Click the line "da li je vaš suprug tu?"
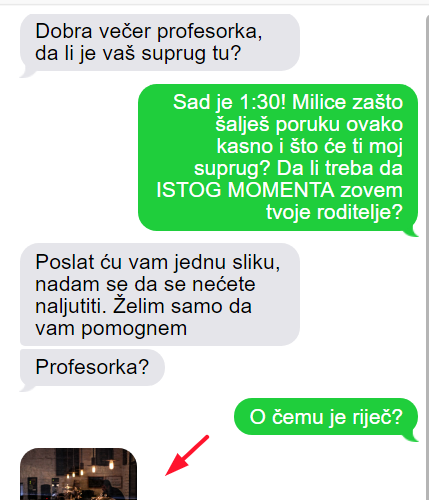This screenshot has width=429, height=500. [138, 54]
